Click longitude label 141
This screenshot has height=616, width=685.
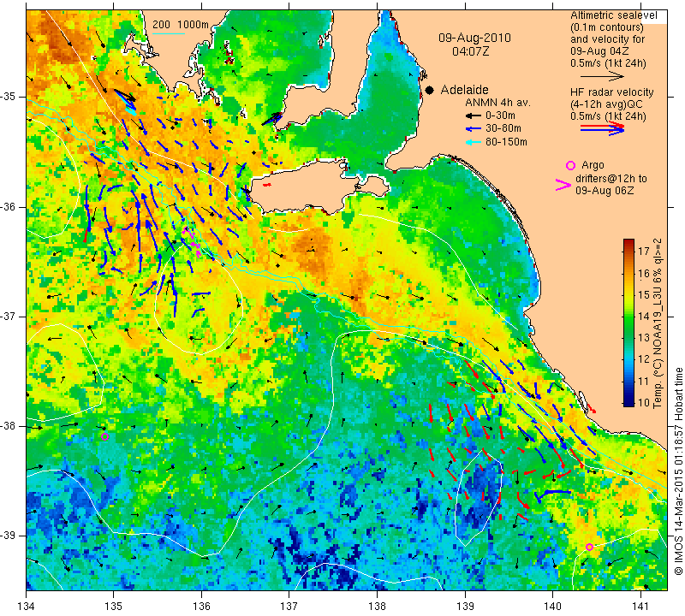640,607
